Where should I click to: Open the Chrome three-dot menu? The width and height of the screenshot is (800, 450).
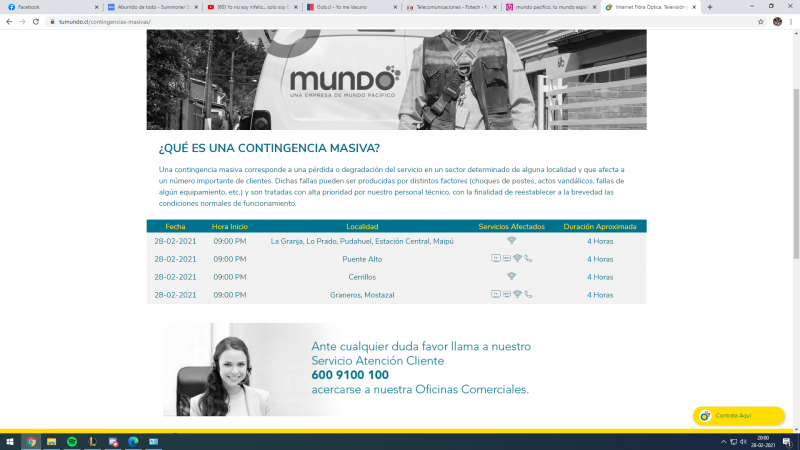791,22
